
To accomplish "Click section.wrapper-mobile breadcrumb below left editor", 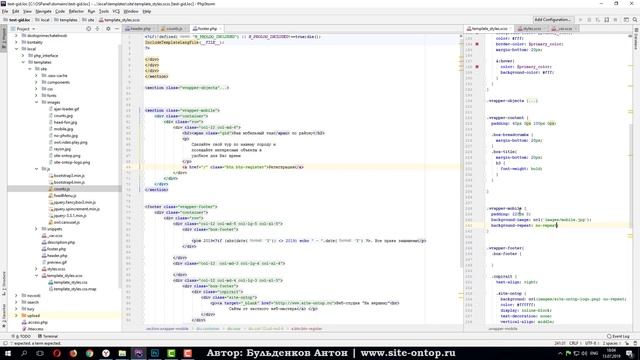I will point(168,329).
